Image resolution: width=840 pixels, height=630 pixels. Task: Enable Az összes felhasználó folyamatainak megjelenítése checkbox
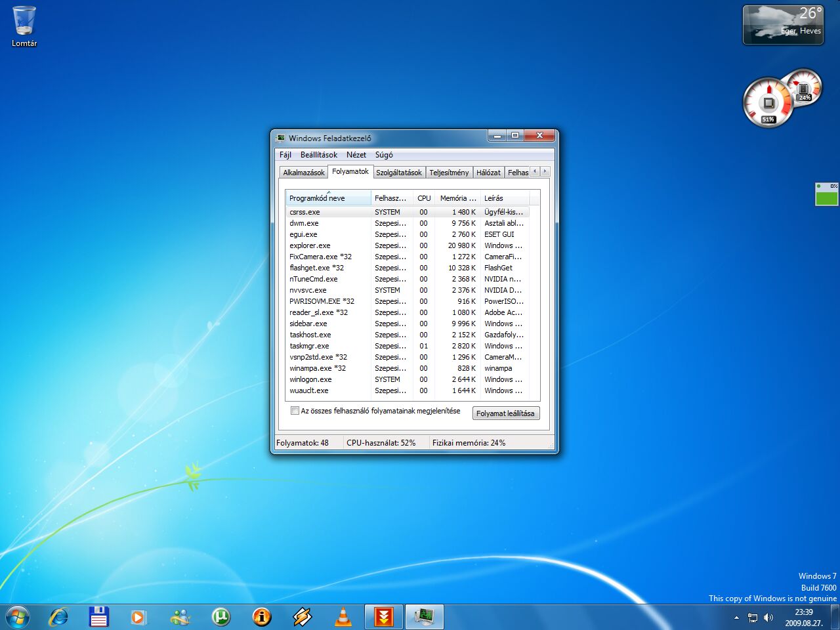coord(295,411)
